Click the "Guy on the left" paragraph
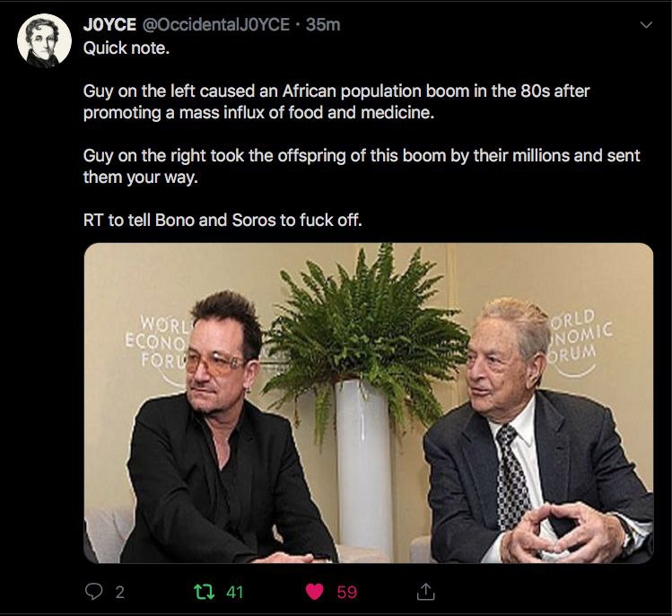This screenshot has height=616, width=672. pyautogui.click(x=336, y=102)
